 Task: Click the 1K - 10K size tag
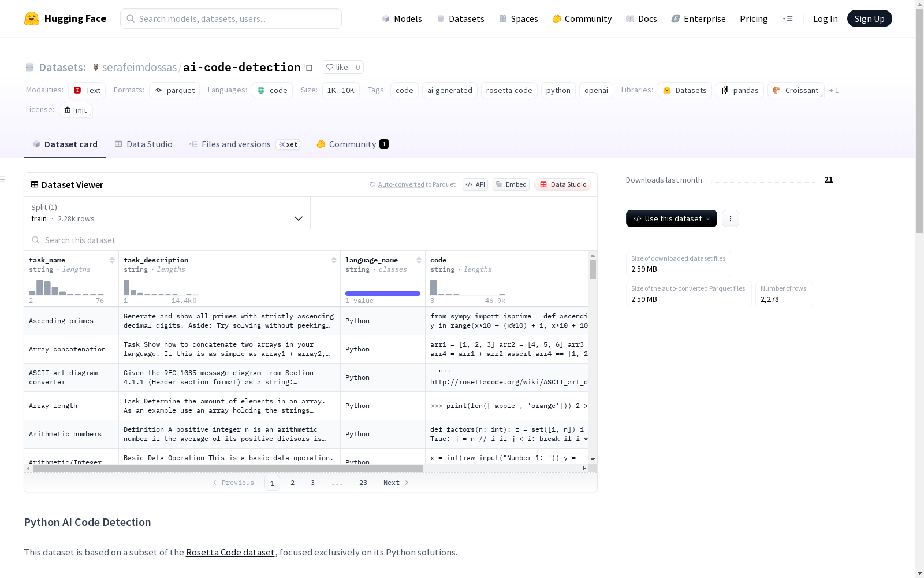[x=341, y=90]
